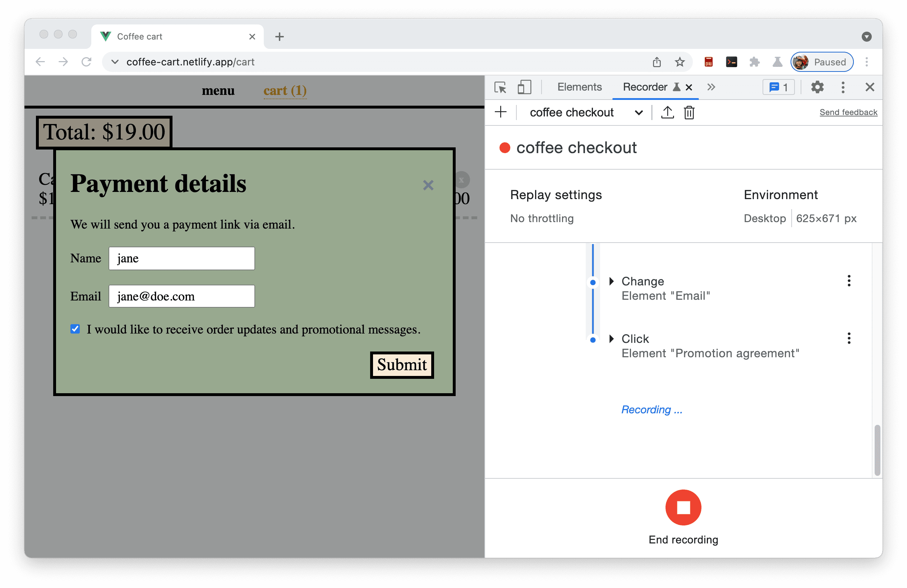This screenshot has height=588, width=907.
Task: Select the screenshot/inspect element icon
Action: point(501,87)
